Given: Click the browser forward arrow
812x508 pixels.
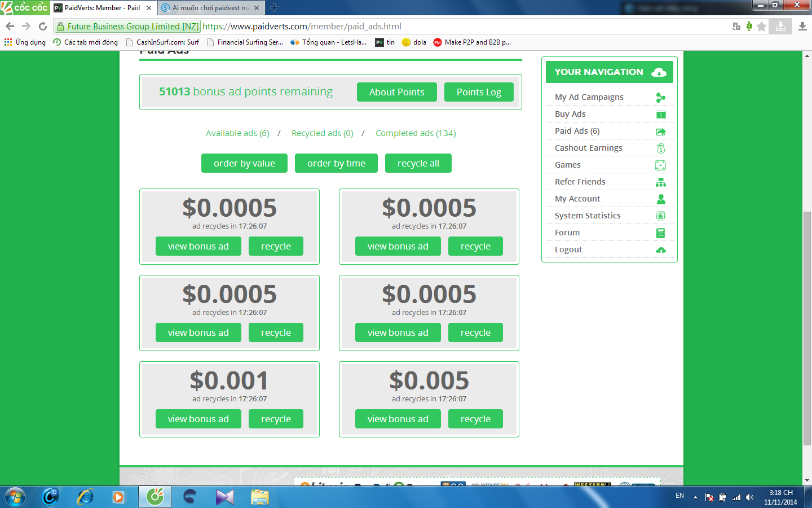Looking at the screenshot, I should (26, 26).
